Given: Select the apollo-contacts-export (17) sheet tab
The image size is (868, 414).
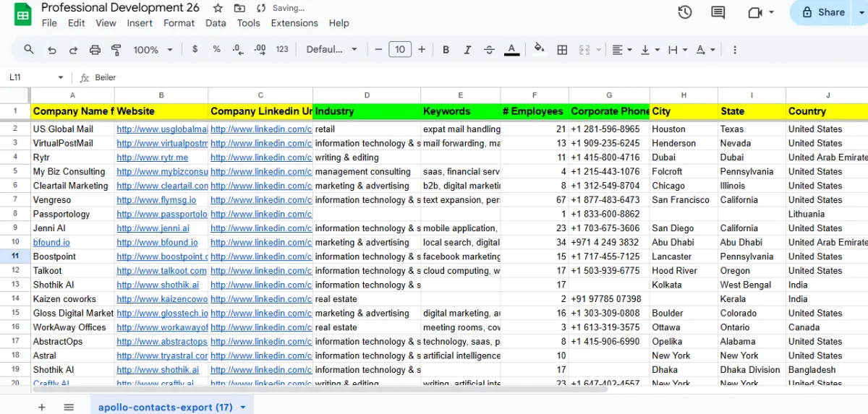Looking at the screenshot, I should (x=166, y=407).
